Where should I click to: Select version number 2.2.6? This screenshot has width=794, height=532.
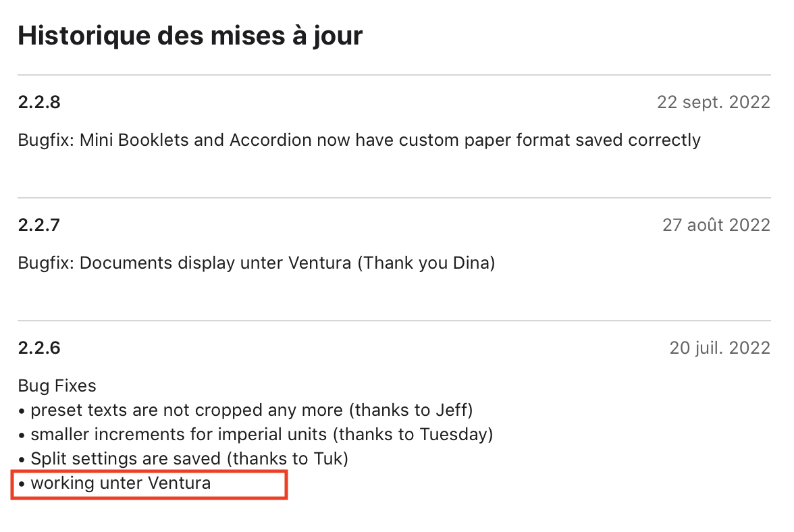tap(39, 348)
